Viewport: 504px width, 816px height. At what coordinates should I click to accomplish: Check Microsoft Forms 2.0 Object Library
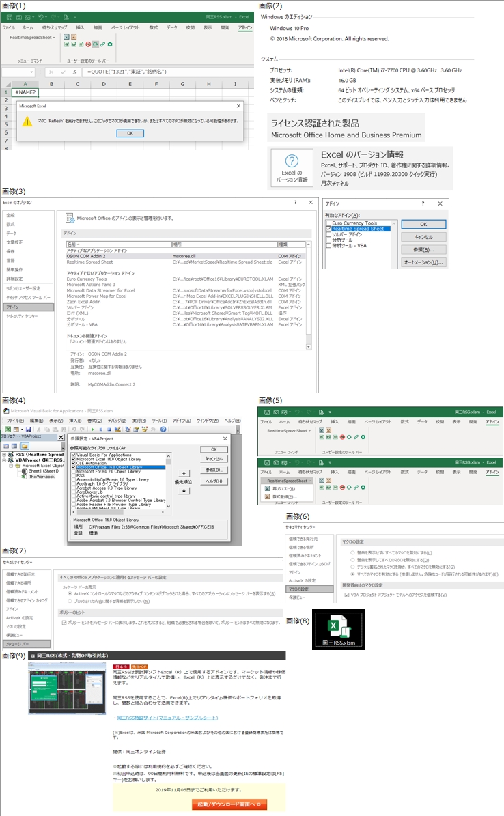pyautogui.click(x=74, y=471)
